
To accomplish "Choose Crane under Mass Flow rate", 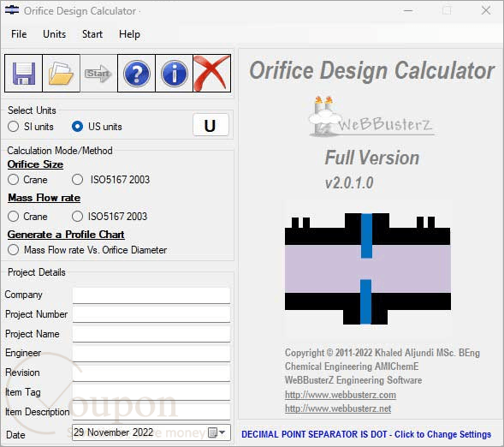I will (13, 216).
